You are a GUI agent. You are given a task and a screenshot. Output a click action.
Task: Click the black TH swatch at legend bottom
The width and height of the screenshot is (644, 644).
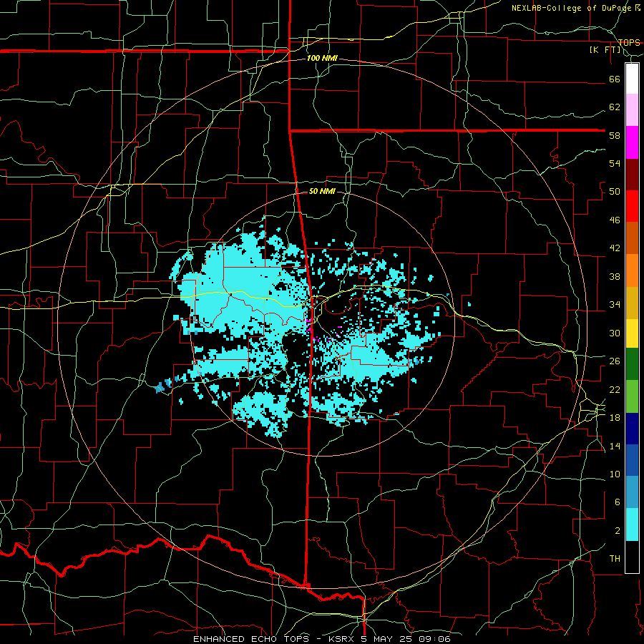(632, 557)
